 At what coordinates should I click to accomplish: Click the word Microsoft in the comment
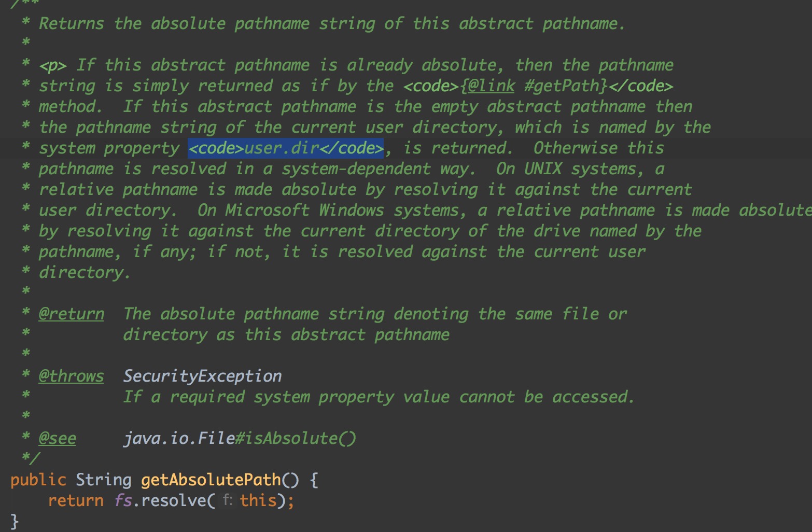(x=268, y=211)
